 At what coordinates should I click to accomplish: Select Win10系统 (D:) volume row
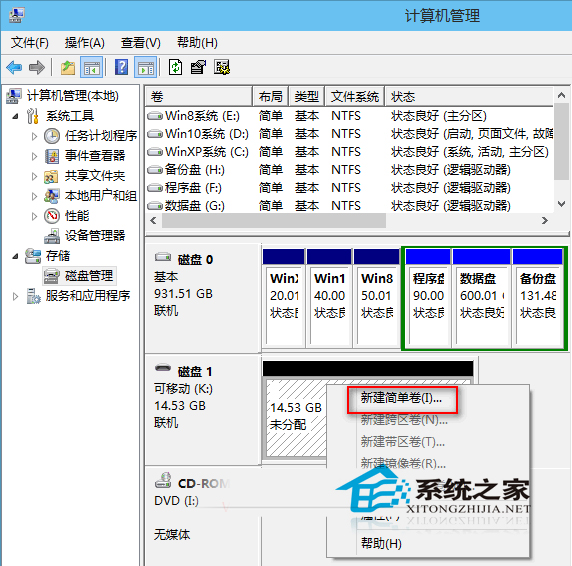click(349, 134)
